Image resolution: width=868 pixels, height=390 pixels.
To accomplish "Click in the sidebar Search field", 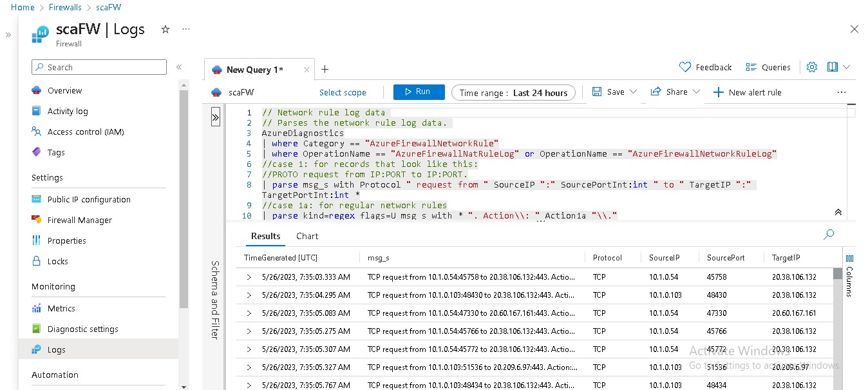I will point(99,67).
